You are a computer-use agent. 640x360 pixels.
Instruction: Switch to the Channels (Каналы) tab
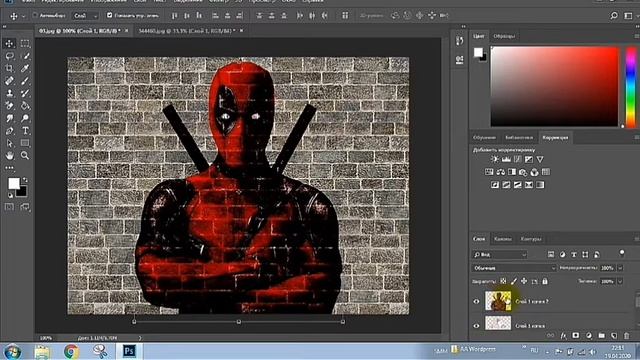point(502,239)
